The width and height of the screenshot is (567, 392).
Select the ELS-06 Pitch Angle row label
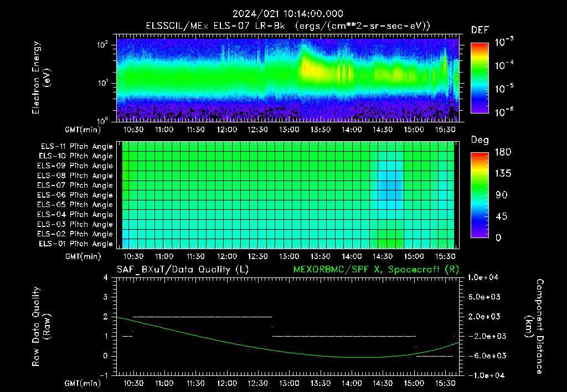(x=75, y=195)
